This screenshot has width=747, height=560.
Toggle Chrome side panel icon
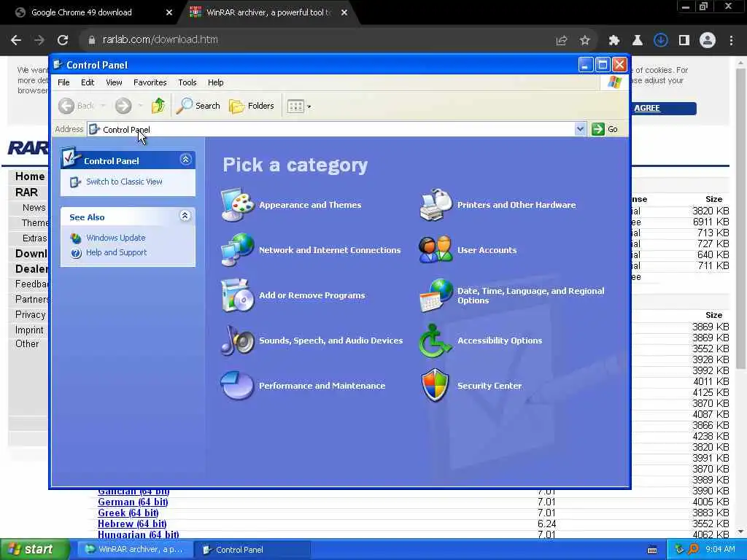(x=684, y=41)
